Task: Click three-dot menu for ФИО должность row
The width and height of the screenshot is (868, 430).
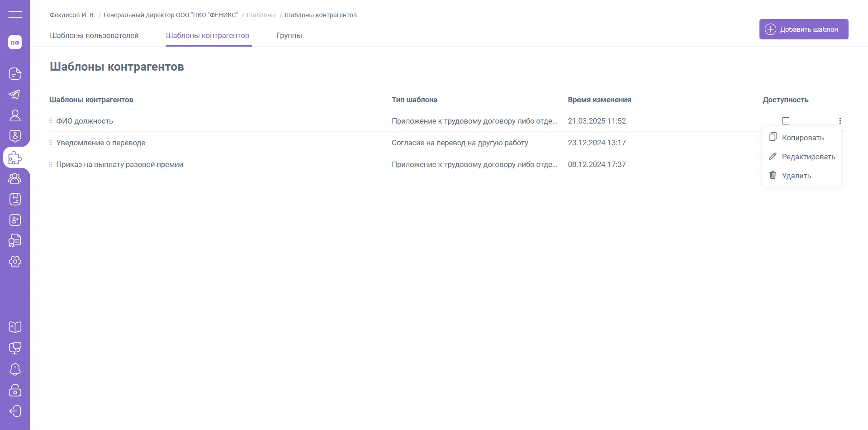Action: 840,121
